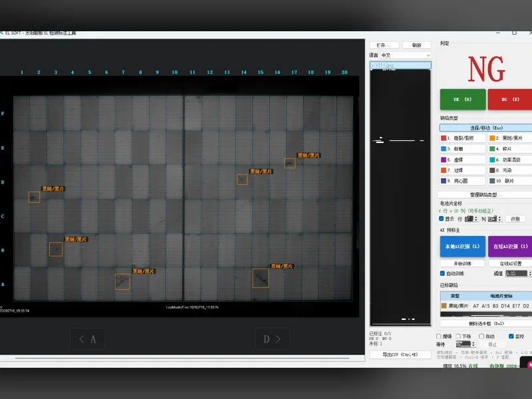The height and width of the screenshot is (399, 532).
Task: Select the 黑斑/黑片 row in marked defects
Action: point(486,306)
